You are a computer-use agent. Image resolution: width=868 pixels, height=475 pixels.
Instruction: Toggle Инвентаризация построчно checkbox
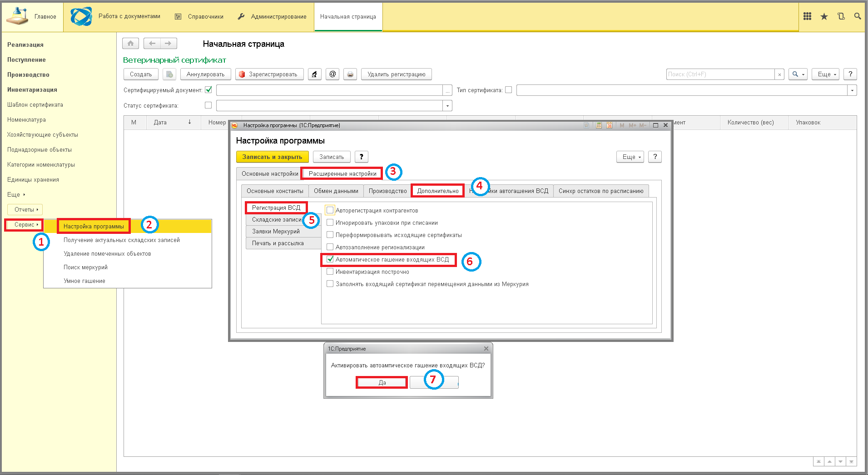330,272
